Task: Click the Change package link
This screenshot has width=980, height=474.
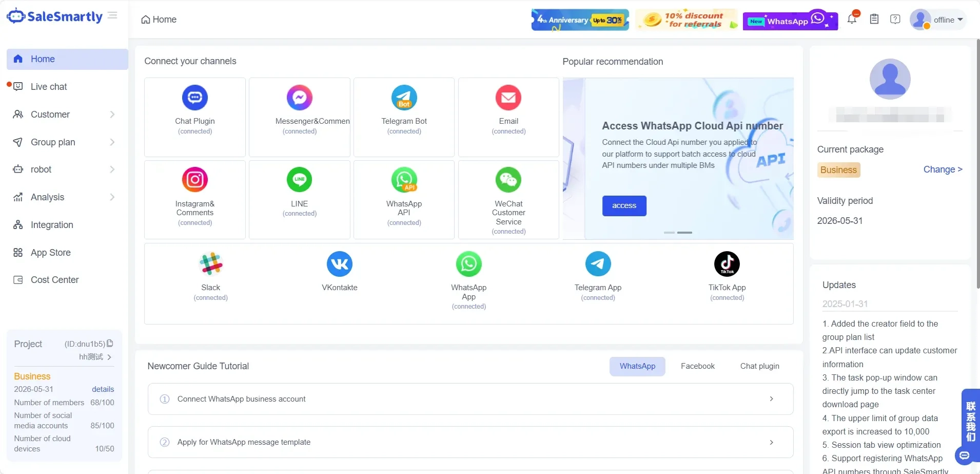Action: [x=943, y=169]
